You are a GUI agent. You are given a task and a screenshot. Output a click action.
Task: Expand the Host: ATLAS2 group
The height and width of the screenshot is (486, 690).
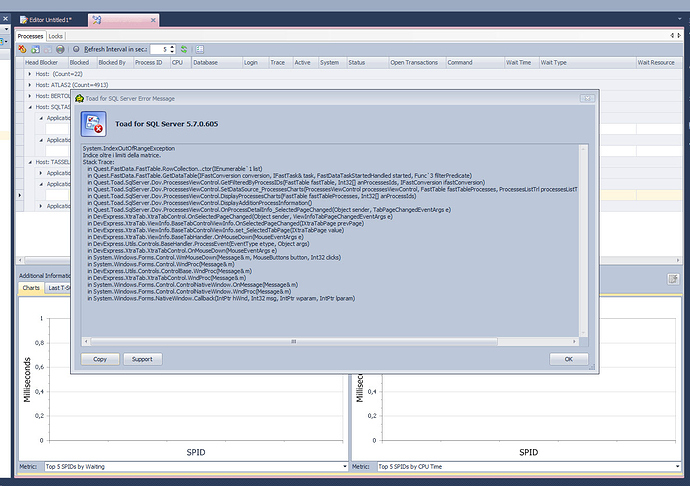click(30, 85)
